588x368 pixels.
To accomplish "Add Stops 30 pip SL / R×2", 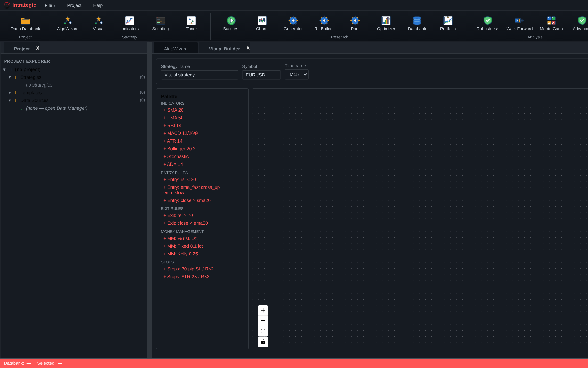I will [x=189, y=269].
